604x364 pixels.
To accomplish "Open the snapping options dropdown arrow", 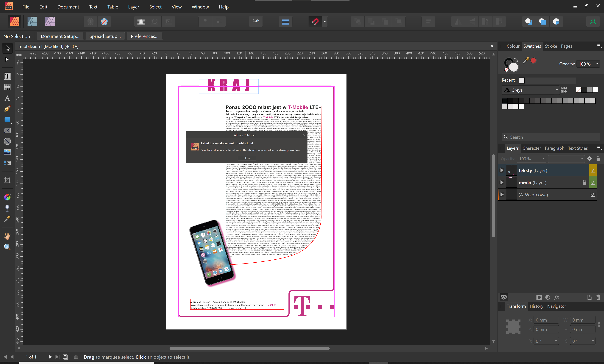I will [x=325, y=22].
